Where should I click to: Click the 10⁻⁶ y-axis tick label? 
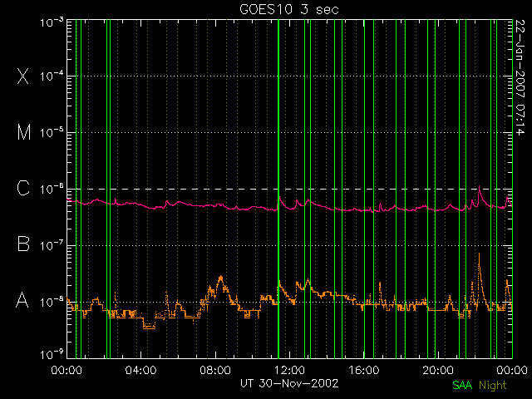click(x=52, y=189)
